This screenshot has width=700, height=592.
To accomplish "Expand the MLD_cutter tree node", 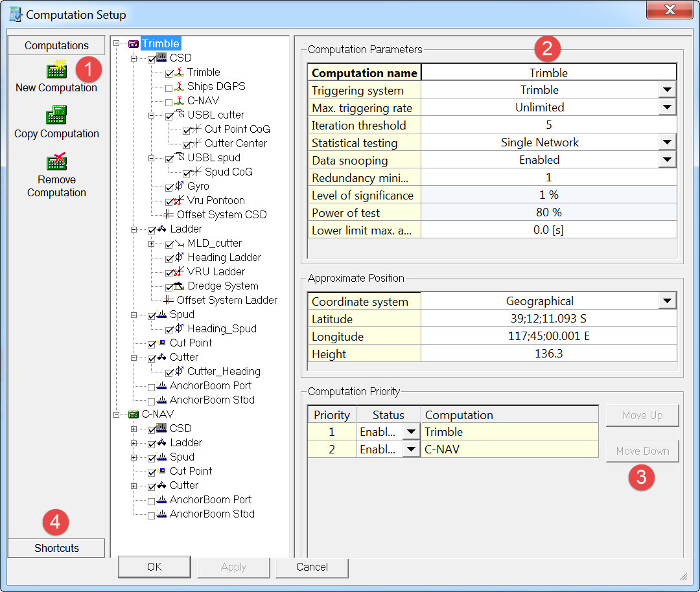I will [152, 244].
